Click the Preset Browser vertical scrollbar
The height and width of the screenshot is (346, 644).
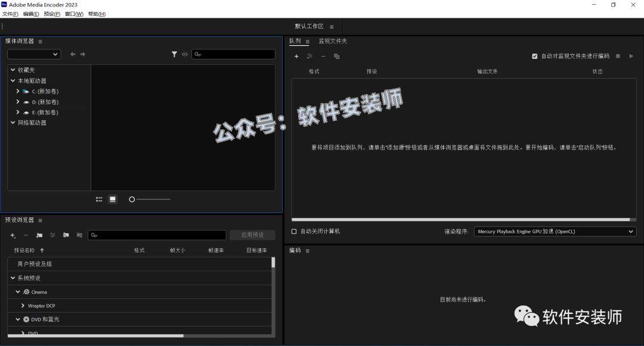pyautogui.click(x=273, y=263)
